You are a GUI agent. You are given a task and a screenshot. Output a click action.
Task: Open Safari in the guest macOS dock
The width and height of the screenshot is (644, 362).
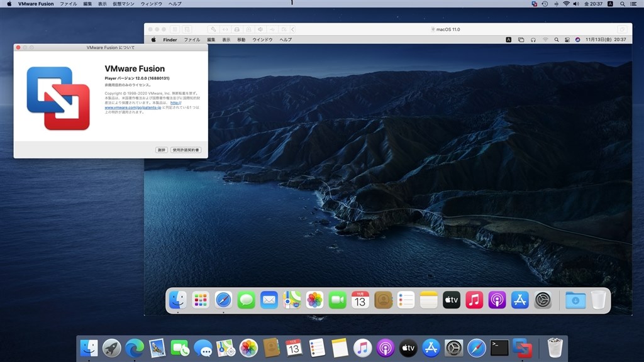(x=223, y=300)
